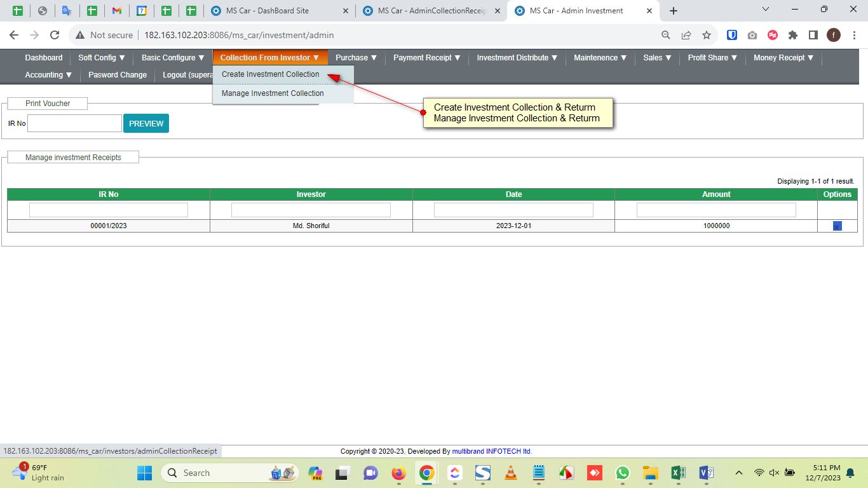Click the Amount column filter box
The image size is (868, 488).
[716, 210]
